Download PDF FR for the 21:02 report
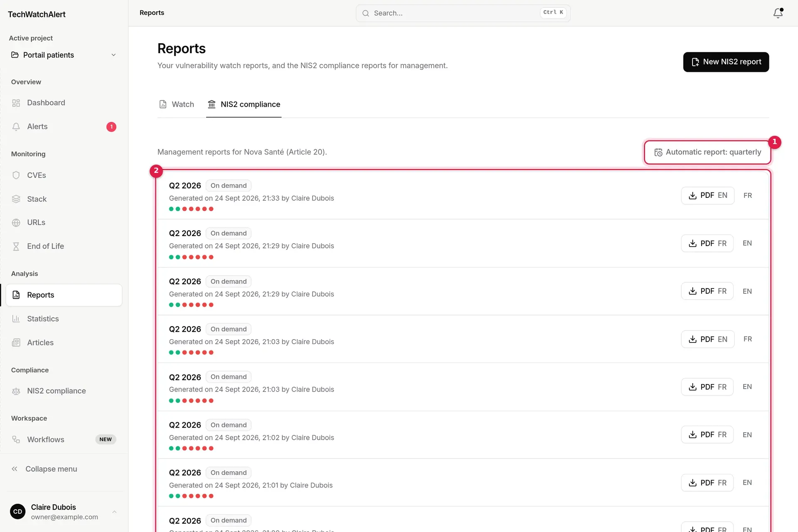Image resolution: width=798 pixels, height=532 pixels. (x=707, y=435)
